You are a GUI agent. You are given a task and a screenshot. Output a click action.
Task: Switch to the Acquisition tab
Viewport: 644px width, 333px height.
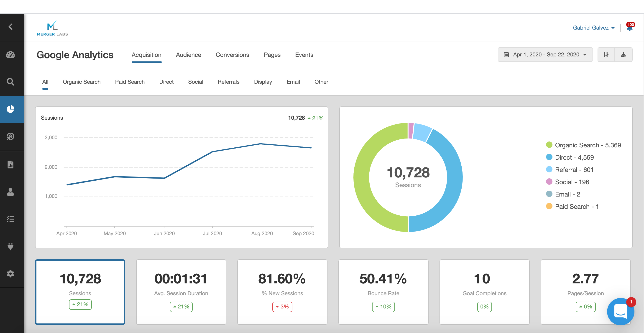pyautogui.click(x=146, y=55)
